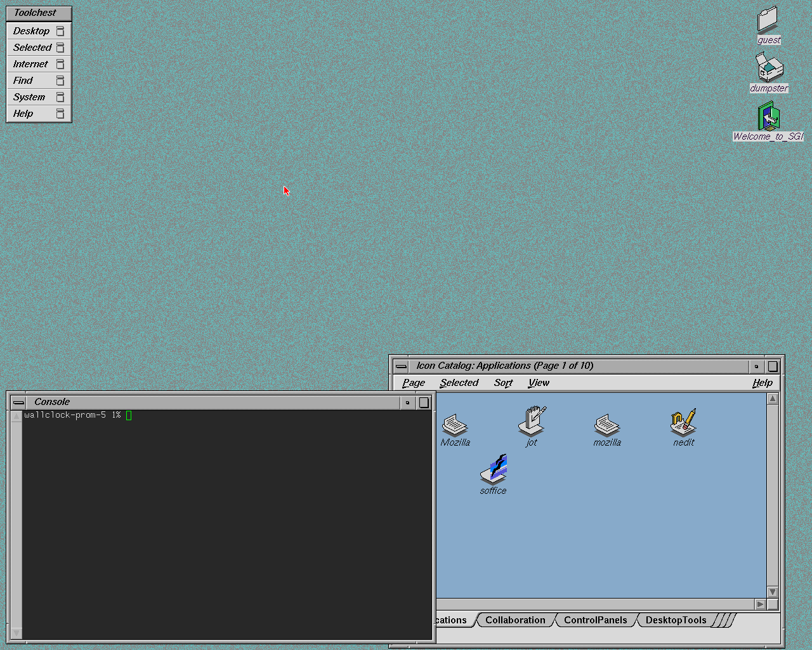Minimize the Console window

[x=407, y=402]
